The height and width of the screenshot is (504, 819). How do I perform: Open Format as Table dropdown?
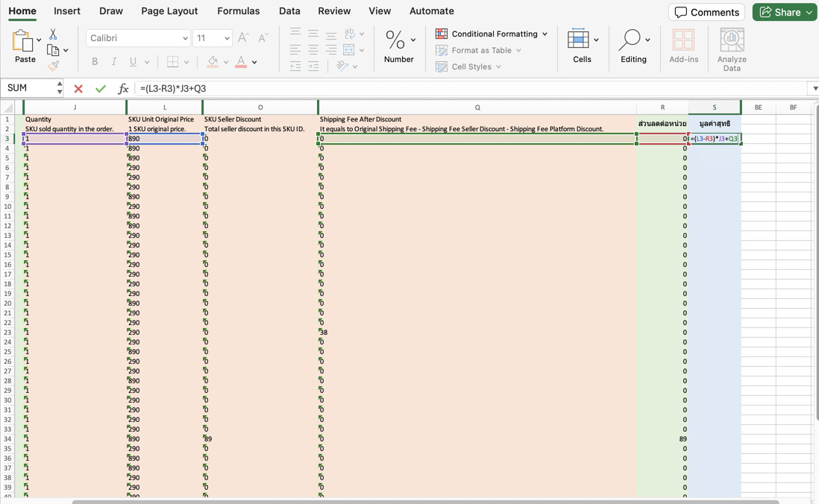click(478, 50)
